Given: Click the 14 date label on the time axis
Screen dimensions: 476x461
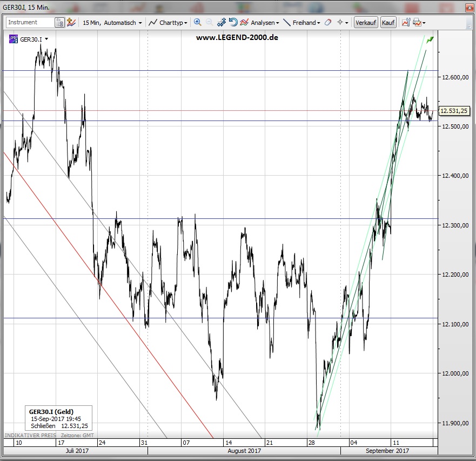Looking at the screenshot, I should pyautogui.click(x=229, y=443).
